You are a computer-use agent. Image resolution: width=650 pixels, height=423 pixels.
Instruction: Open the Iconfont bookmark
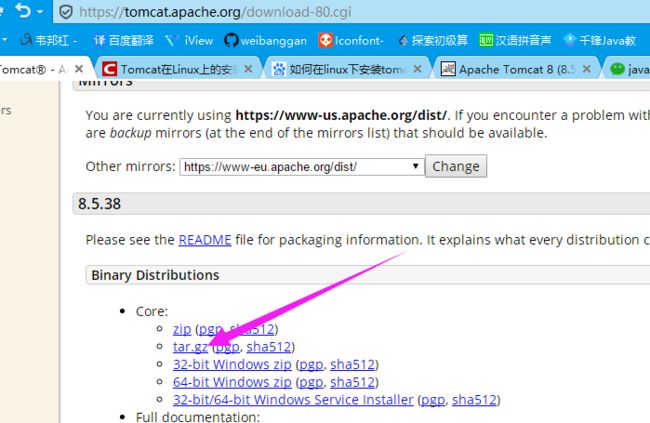tap(351, 40)
